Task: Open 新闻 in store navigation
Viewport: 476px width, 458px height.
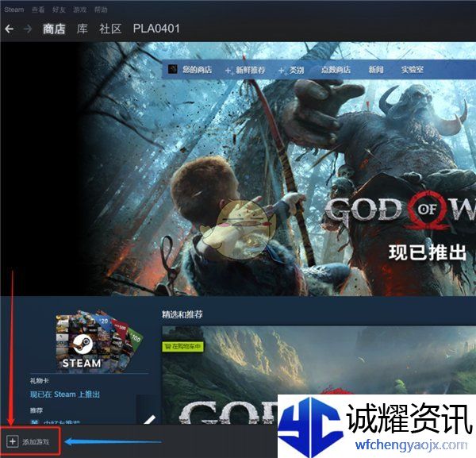Action: point(376,70)
